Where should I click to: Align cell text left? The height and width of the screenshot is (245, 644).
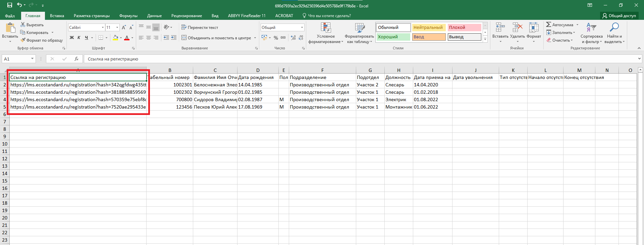[x=141, y=38]
